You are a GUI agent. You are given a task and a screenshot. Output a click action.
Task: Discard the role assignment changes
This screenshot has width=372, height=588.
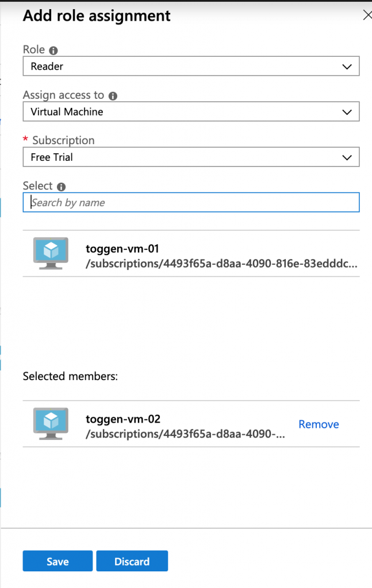[132, 561]
